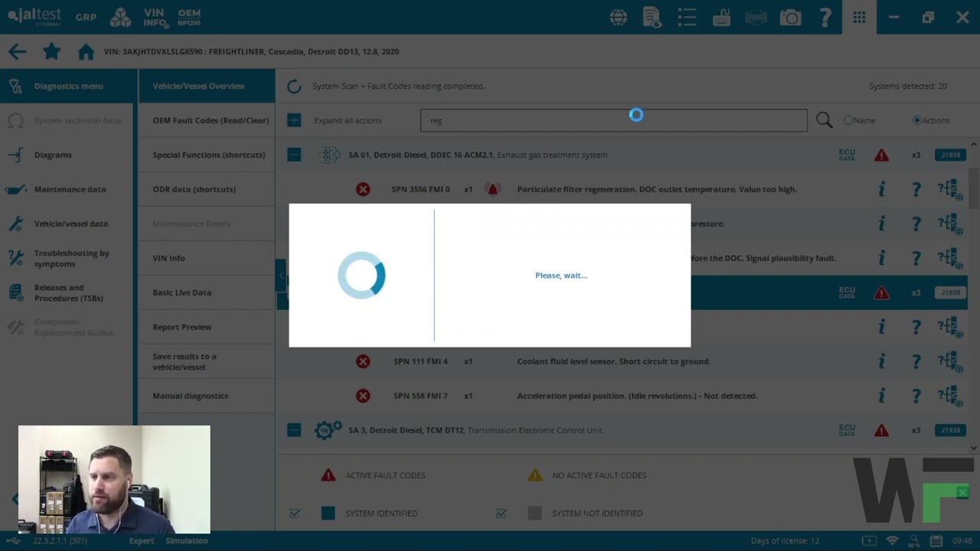Open info for SPN 111 FMI 4

881,361
